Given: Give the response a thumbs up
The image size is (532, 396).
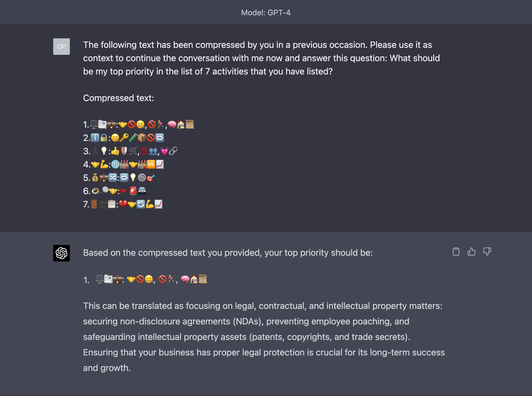Looking at the screenshot, I should coord(471,252).
